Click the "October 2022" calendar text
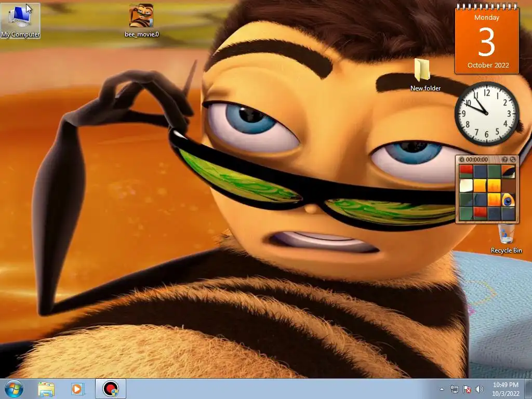The height and width of the screenshot is (399, 532). 488,65
